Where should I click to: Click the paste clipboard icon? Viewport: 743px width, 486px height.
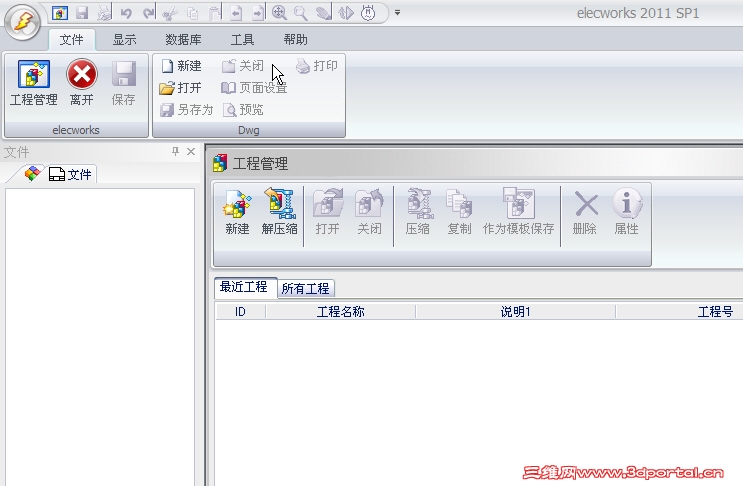pos(214,13)
